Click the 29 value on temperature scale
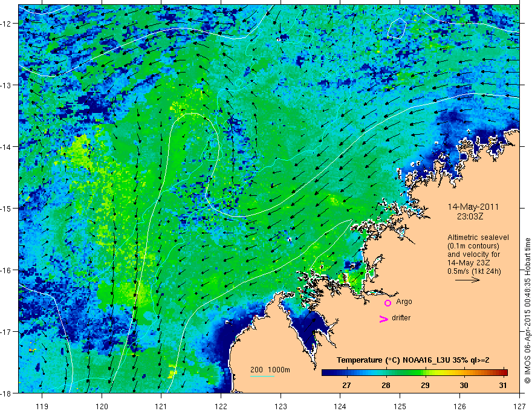The height and width of the screenshot is (411, 532). tap(425, 385)
